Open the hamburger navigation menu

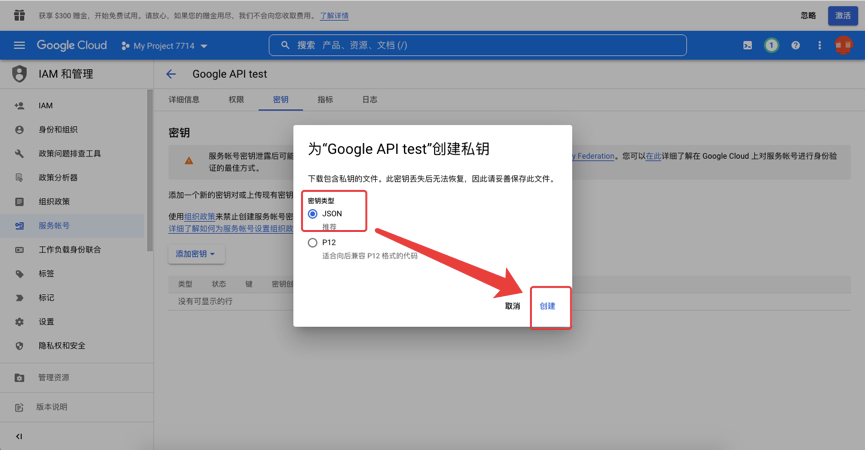(x=19, y=45)
